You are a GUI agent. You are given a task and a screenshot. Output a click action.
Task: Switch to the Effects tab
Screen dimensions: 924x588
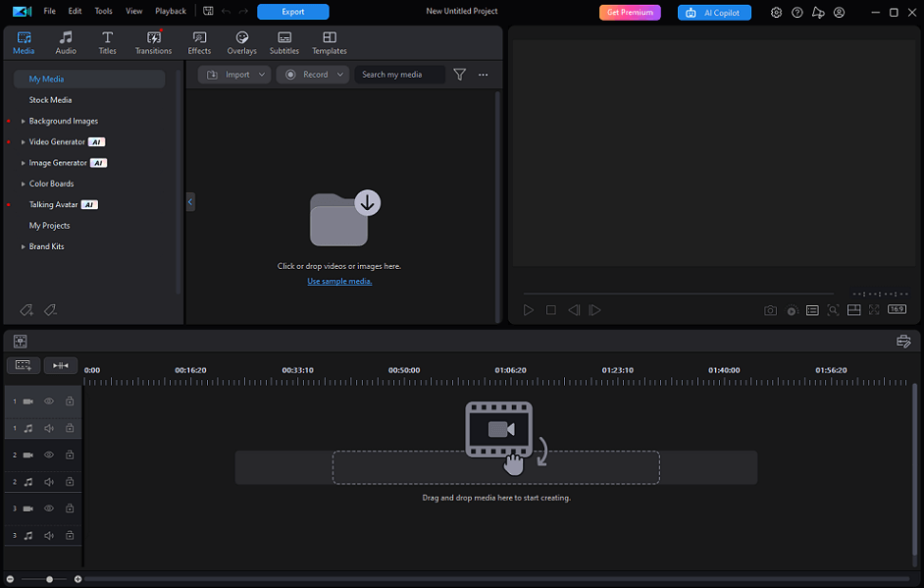199,43
